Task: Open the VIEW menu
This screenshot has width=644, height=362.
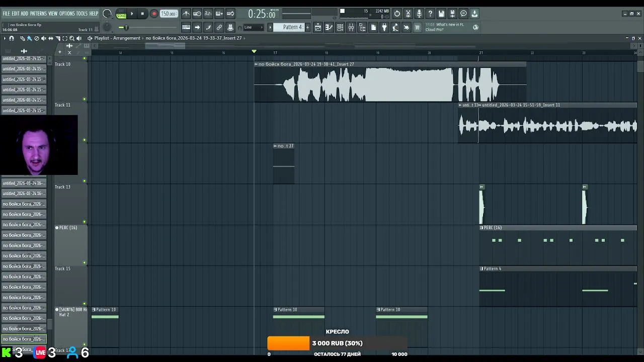Action: click(53, 14)
